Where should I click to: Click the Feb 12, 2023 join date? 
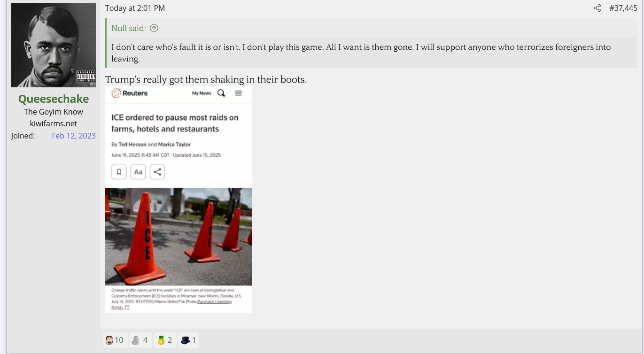tap(74, 136)
